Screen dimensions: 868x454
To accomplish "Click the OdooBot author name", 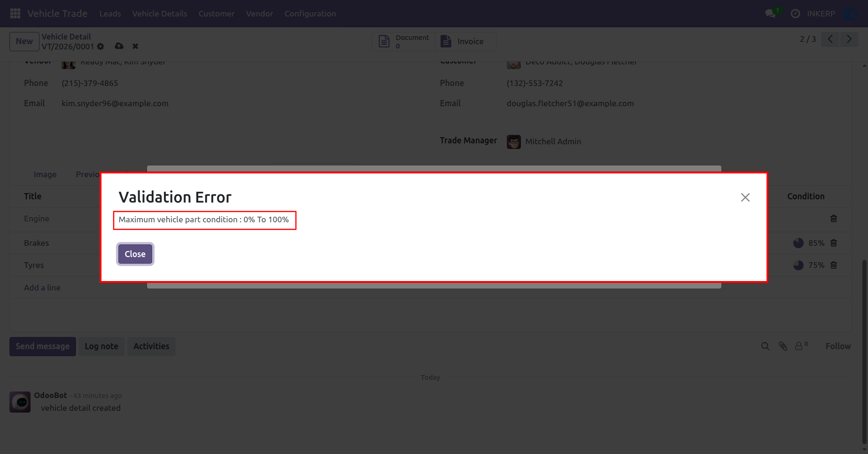I will coord(51,396).
